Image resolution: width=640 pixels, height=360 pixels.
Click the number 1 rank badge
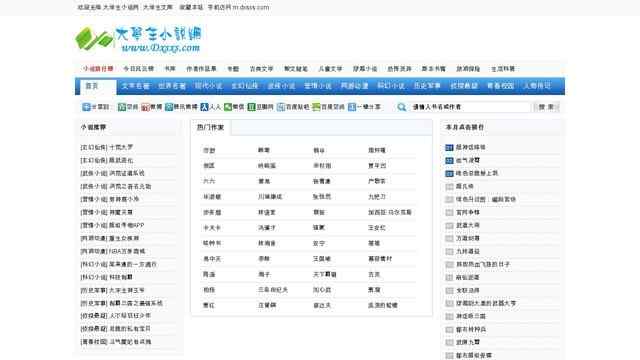point(449,147)
